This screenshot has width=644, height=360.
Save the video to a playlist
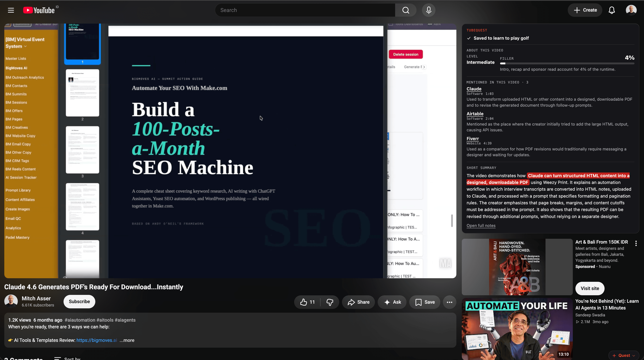coord(424,302)
